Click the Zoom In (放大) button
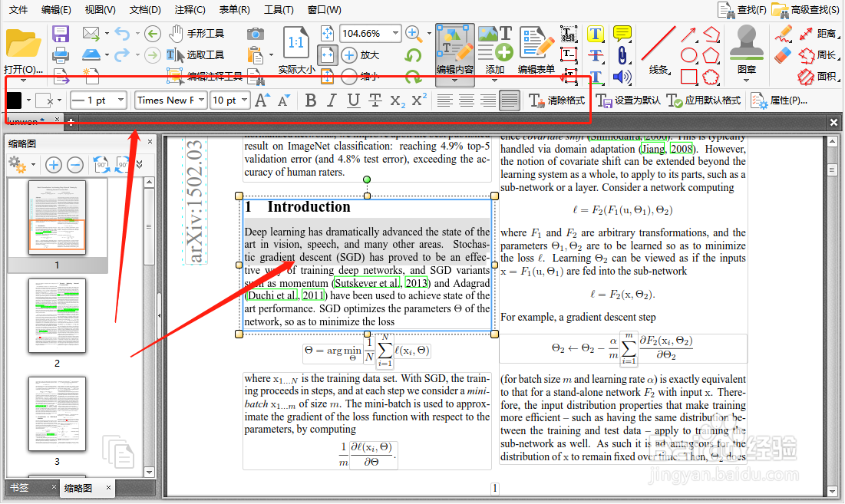Screen dimensions: 845x504 [x=361, y=55]
